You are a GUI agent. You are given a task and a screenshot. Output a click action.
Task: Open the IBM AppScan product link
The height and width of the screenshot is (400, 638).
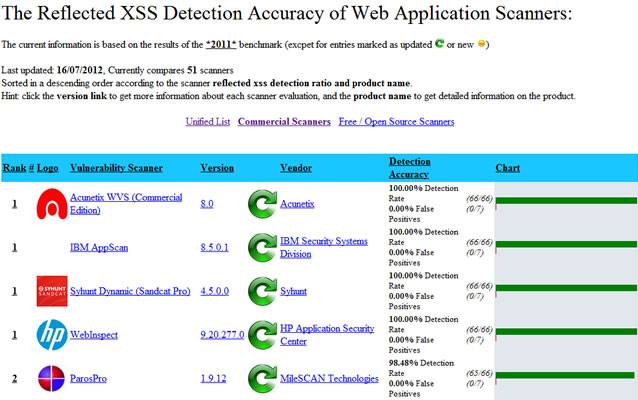[x=99, y=247]
